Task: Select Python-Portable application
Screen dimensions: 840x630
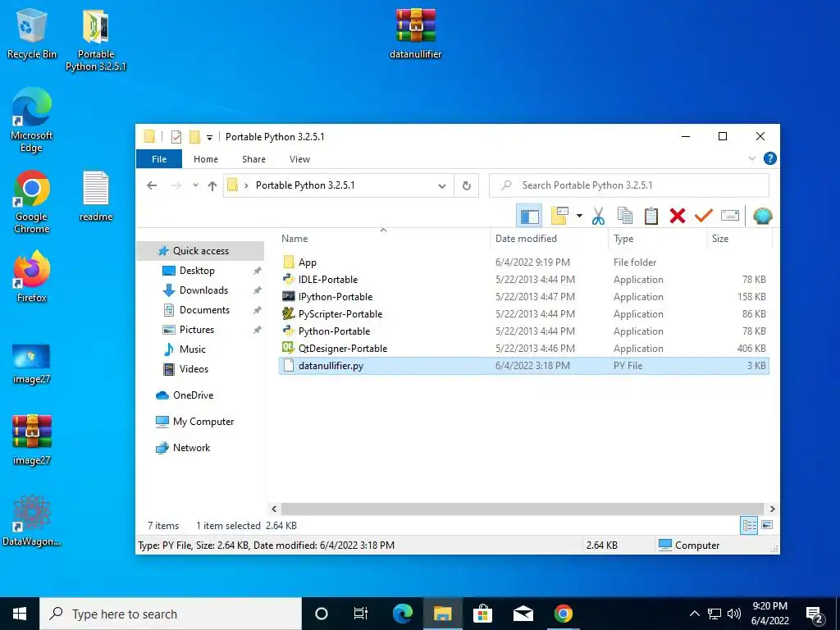Action: [524, 331]
